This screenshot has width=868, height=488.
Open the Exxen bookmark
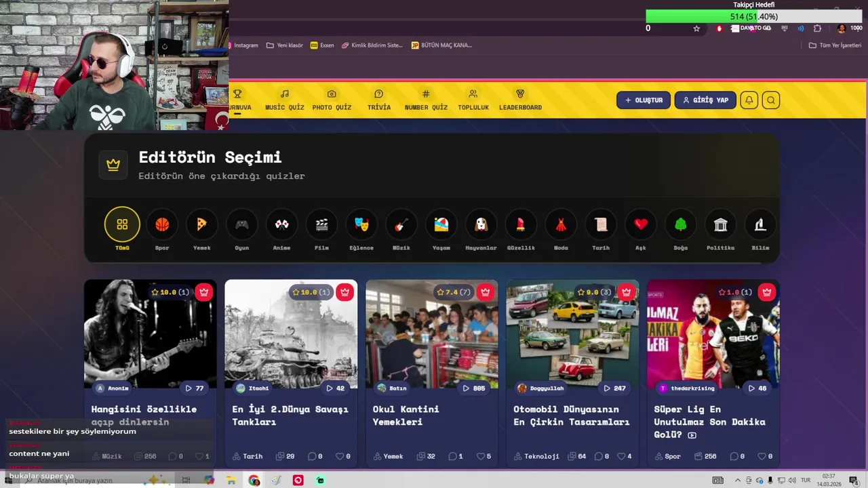(x=322, y=45)
